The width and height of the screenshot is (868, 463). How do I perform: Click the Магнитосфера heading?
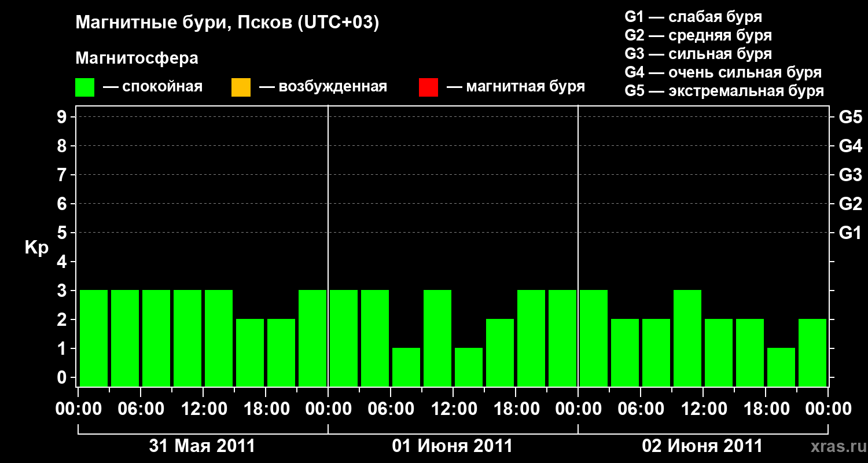tap(137, 58)
